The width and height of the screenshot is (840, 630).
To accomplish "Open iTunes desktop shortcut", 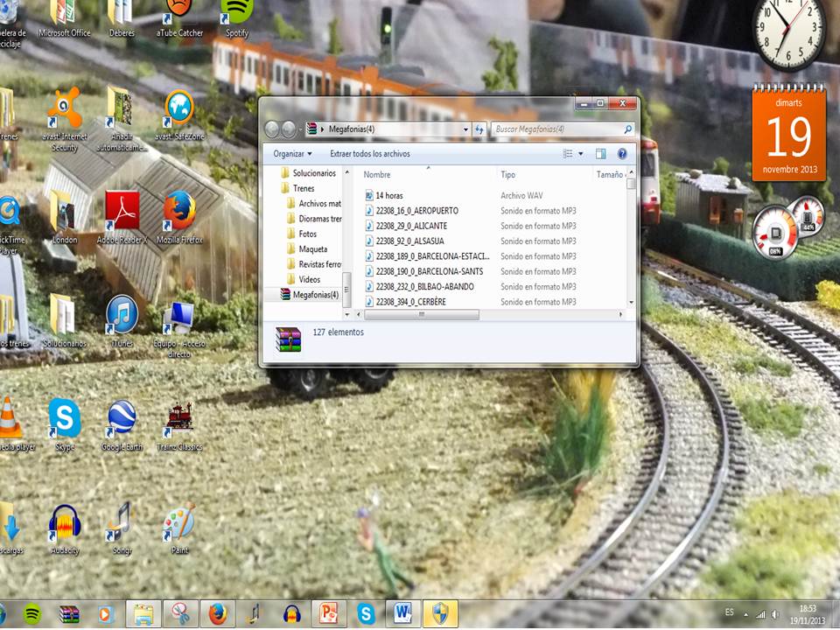I will (122, 321).
